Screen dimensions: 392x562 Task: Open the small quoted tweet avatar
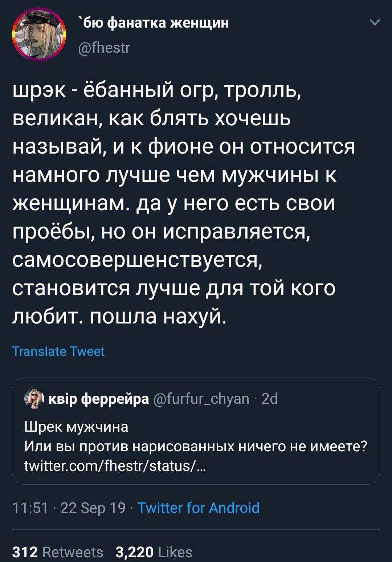(34, 399)
